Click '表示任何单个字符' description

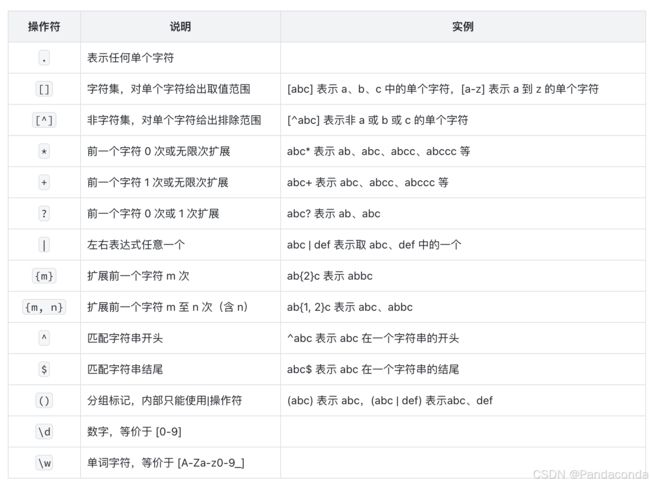point(130,58)
